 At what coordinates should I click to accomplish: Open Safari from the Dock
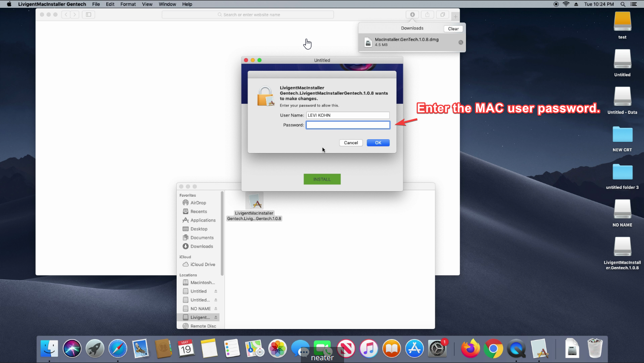pyautogui.click(x=118, y=349)
